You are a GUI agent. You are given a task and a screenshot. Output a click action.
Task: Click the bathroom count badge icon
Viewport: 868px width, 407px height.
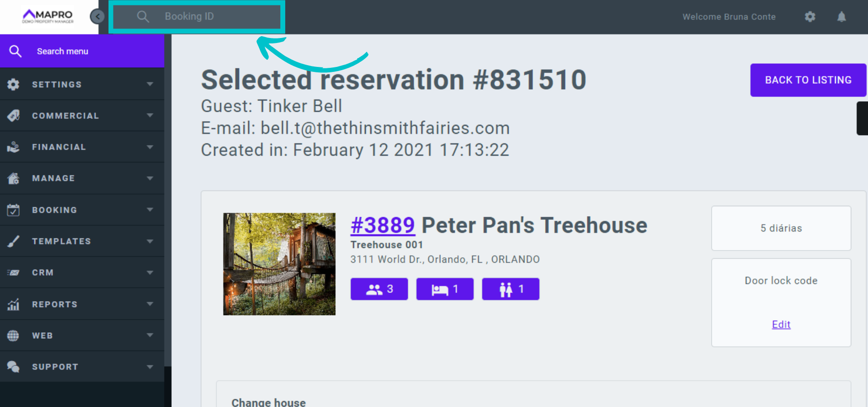pos(506,289)
